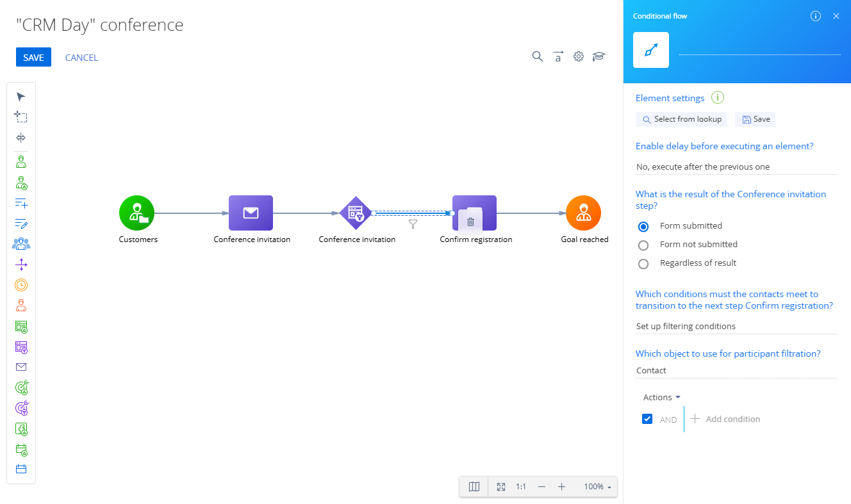Select the arrow pointer tool
This screenshot has height=504, width=851.
click(21, 97)
